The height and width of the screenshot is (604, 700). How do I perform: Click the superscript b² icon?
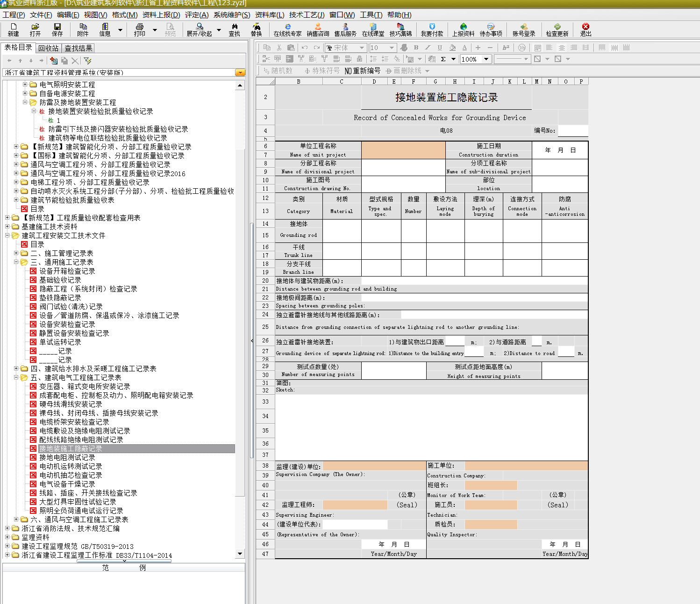pyautogui.click(x=506, y=48)
